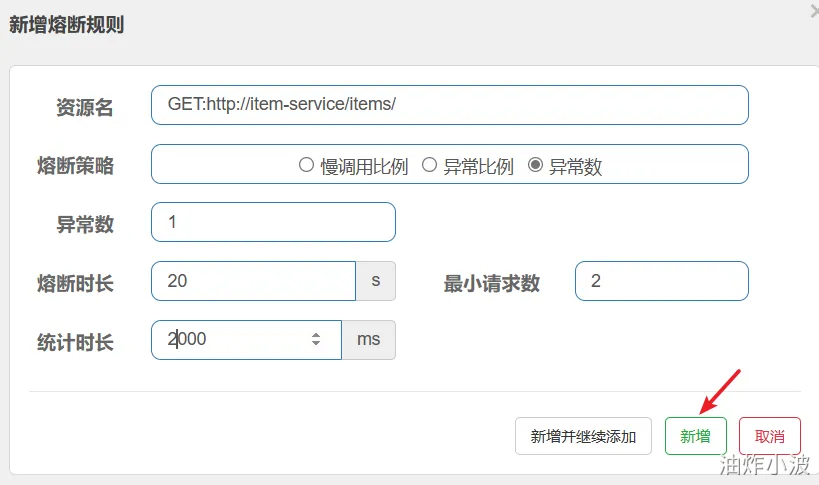Screen dimensions: 819x485
Task: Click the resource name input field
Action: (x=450, y=105)
